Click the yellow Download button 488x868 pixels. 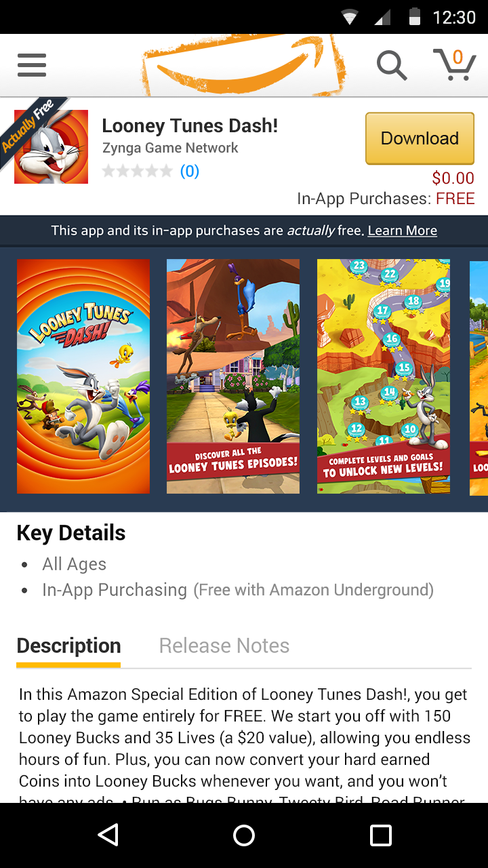[420, 138]
